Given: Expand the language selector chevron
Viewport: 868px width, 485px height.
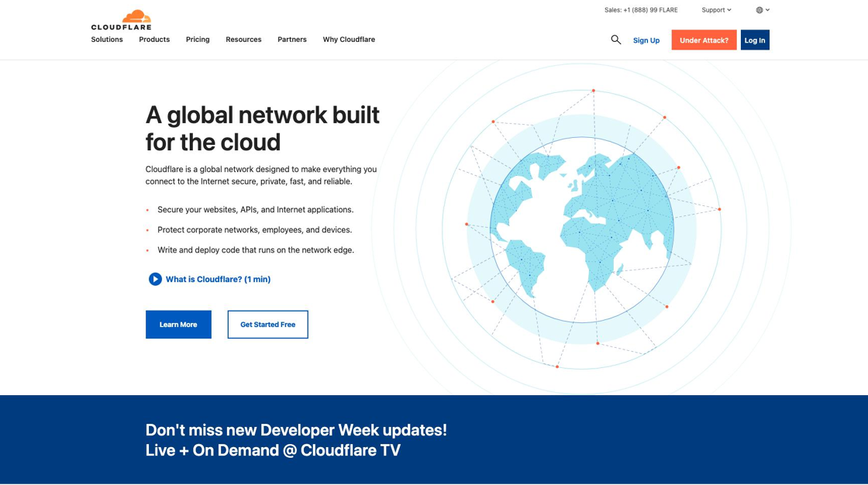Looking at the screenshot, I should click(768, 10).
